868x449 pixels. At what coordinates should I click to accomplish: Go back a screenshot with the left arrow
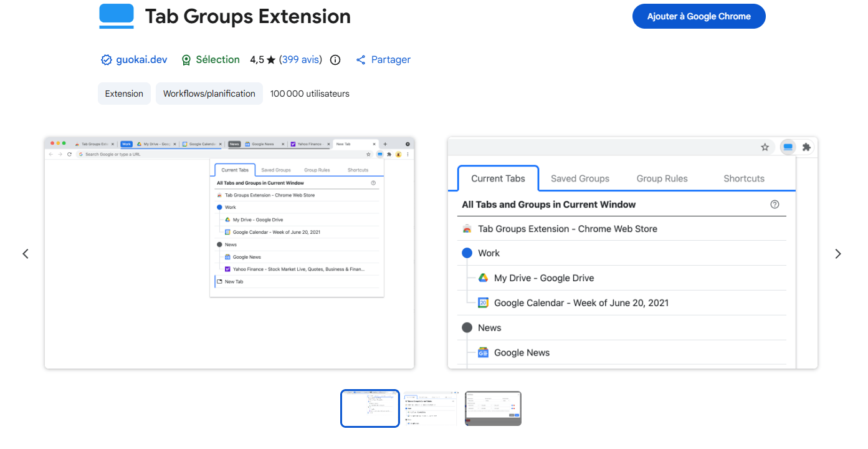[25, 253]
